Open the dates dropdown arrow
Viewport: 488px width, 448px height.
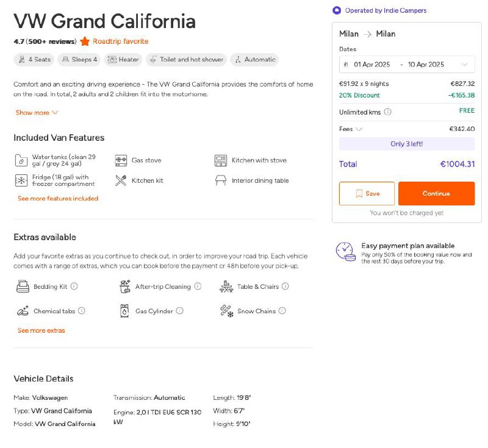464,65
